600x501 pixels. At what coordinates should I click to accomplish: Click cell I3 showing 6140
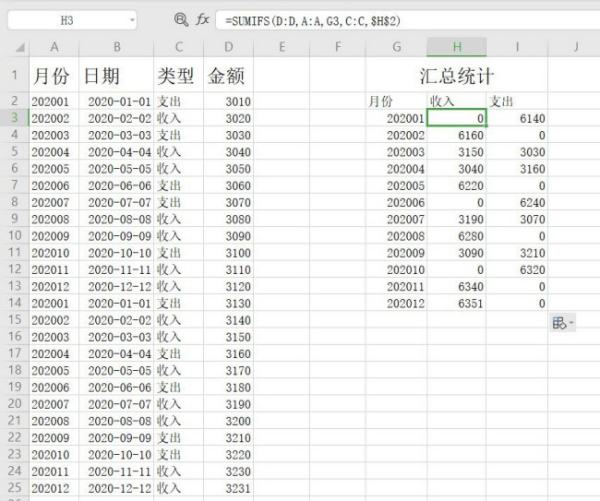tap(518, 118)
